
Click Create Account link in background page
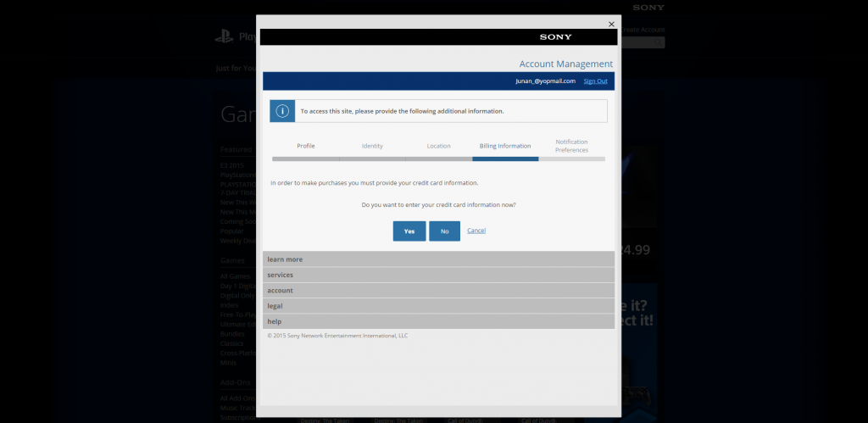(643, 30)
